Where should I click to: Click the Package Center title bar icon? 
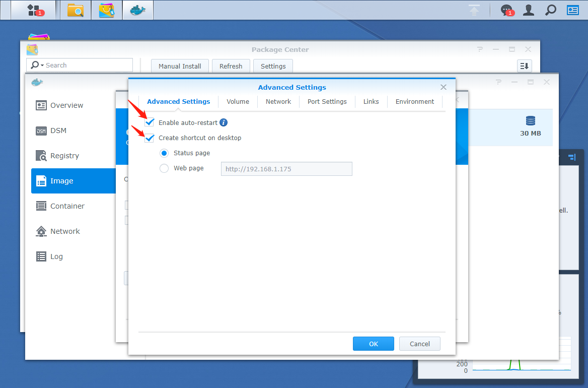click(x=32, y=49)
